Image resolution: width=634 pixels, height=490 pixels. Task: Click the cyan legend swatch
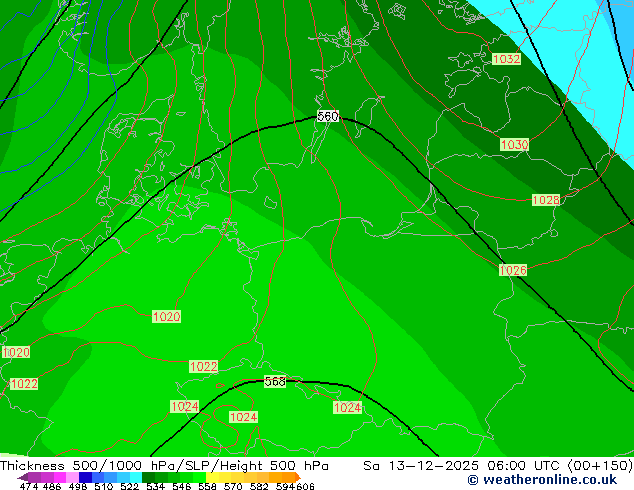[x=136, y=477]
